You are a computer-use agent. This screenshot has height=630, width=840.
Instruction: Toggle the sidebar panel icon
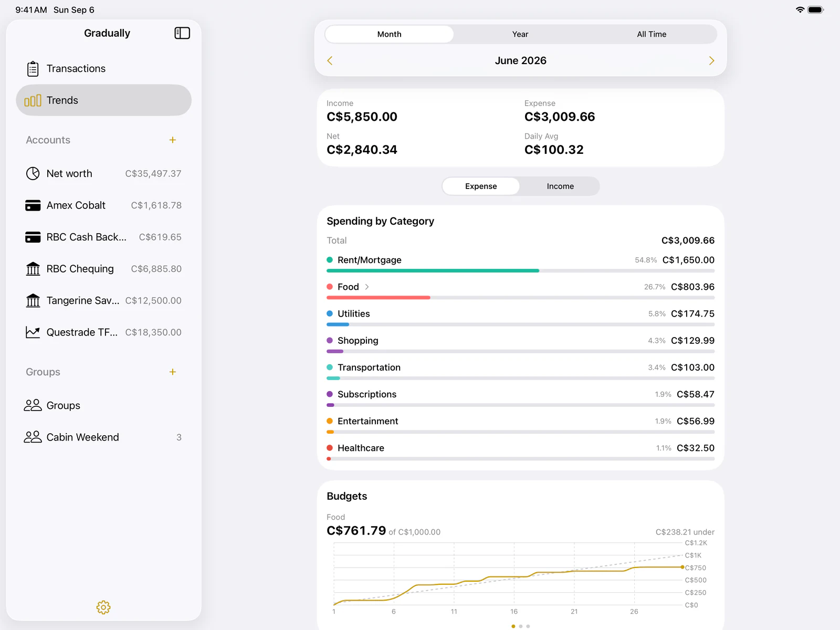(182, 33)
